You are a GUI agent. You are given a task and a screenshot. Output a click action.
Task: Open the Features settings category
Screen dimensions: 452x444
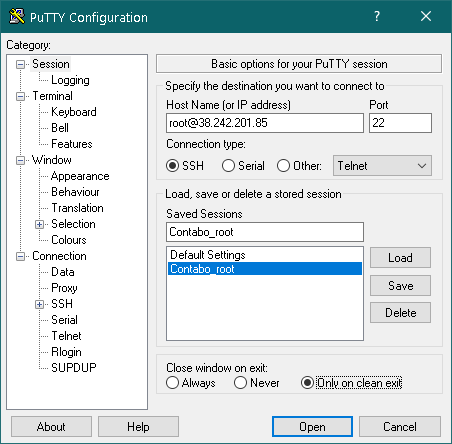(72, 144)
